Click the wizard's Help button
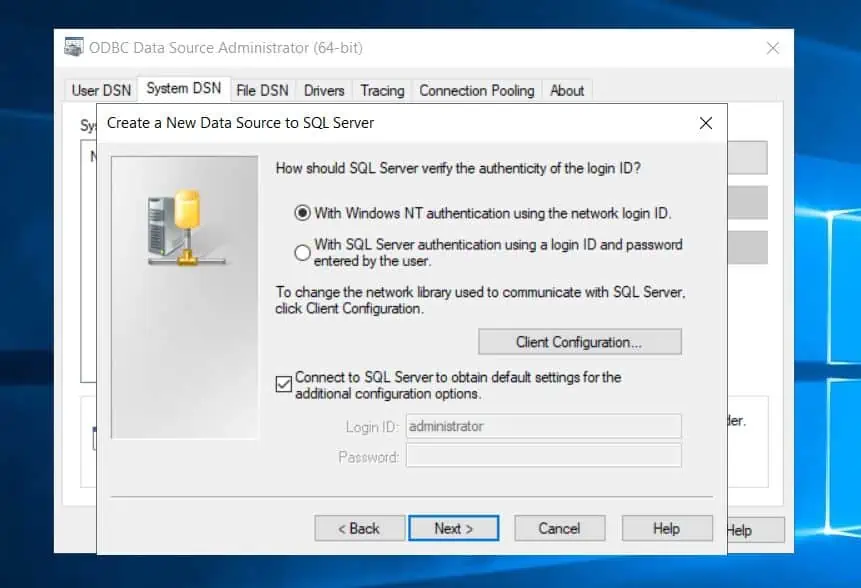 [x=667, y=528]
